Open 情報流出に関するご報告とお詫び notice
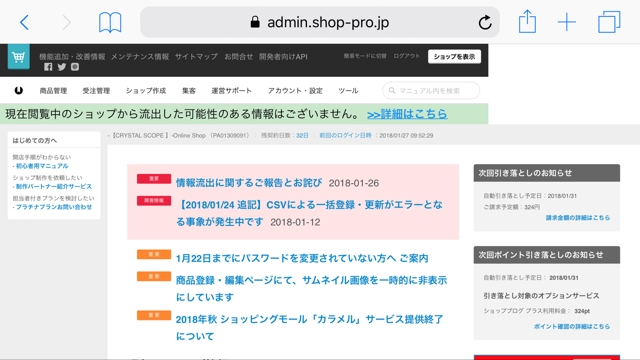The image size is (640, 360). 249,182
